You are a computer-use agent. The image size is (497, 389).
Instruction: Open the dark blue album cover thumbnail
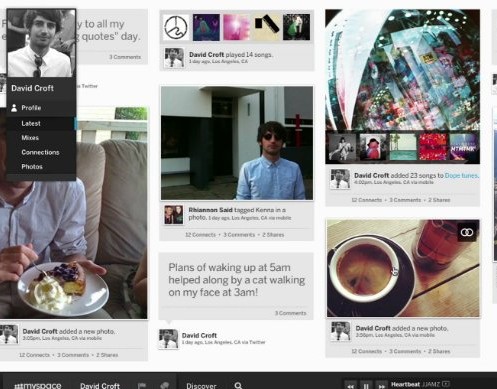click(x=206, y=27)
